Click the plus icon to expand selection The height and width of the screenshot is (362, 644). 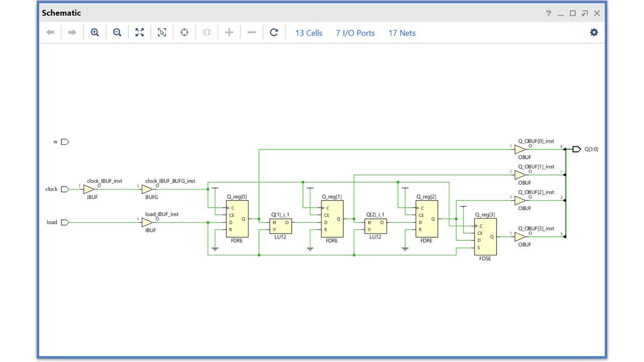(x=228, y=32)
